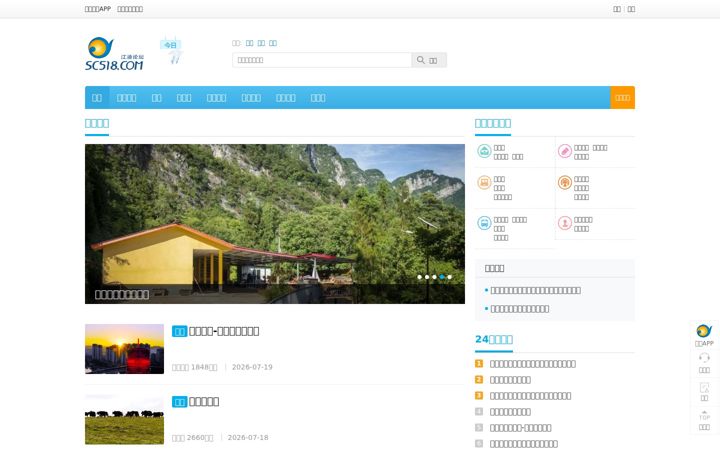Click the blue bus circle icon

(x=484, y=223)
